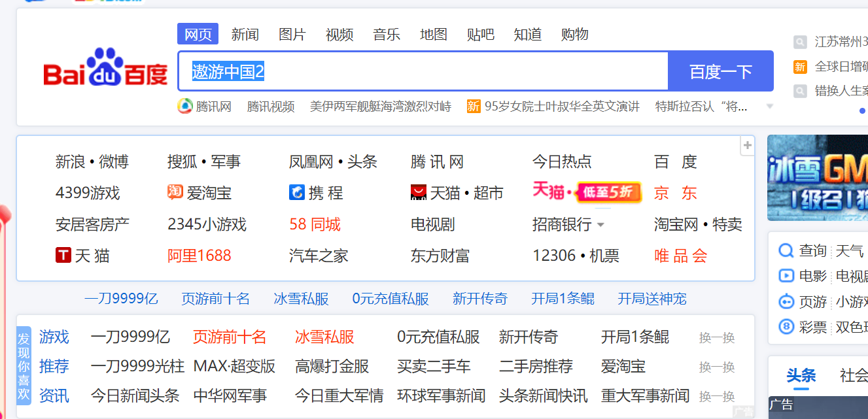
Task: Open the blue 新开传奇 promo link
Action: click(x=480, y=299)
